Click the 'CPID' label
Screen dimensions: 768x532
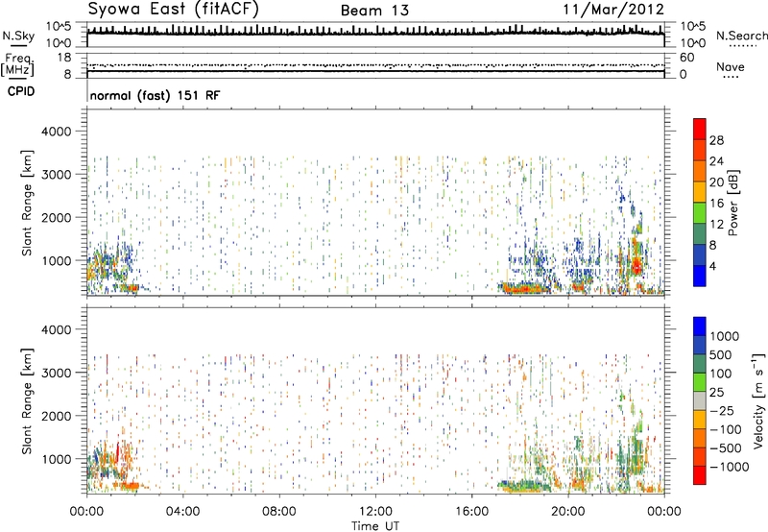click(21, 91)
